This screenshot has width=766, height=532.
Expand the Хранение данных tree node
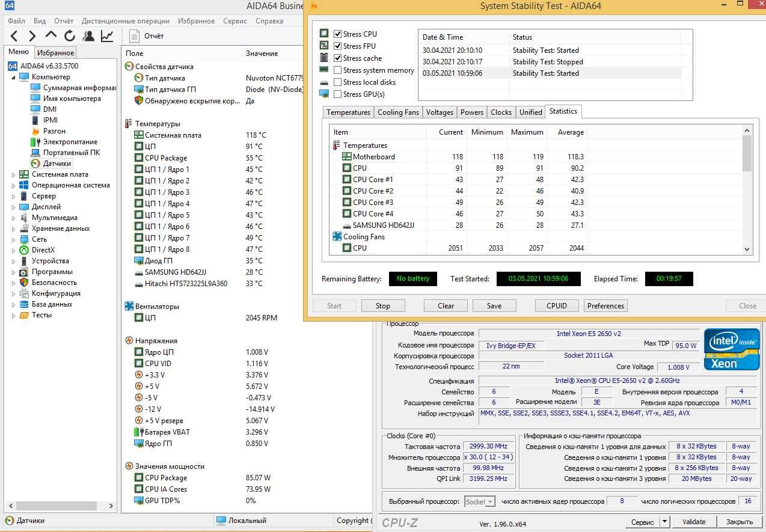pyautogui.click(x=14, y=228)
